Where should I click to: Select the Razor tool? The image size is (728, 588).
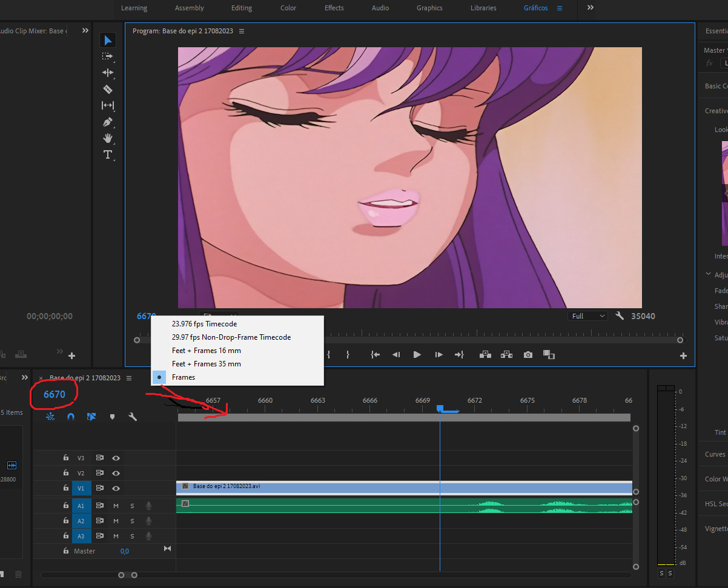pos(108,89)
